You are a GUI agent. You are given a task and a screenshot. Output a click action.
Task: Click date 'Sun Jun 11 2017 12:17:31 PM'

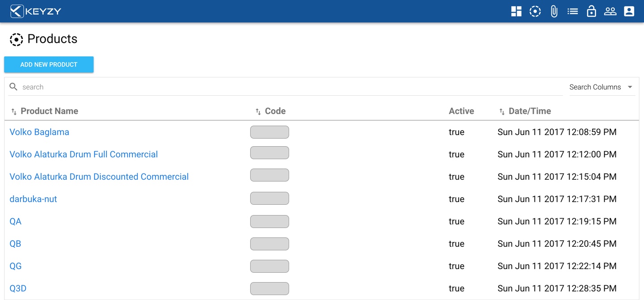pos(557,199)
